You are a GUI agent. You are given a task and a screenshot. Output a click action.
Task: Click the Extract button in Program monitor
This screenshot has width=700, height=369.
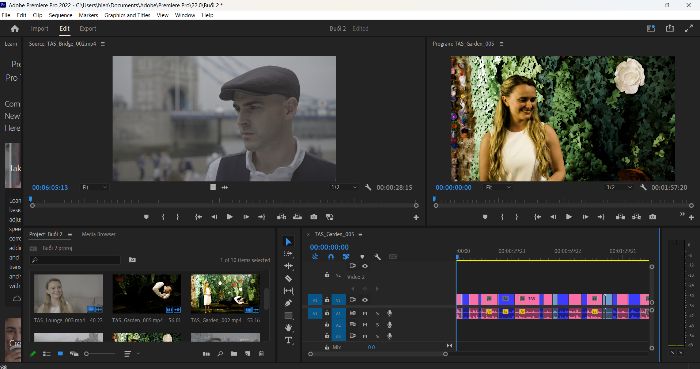click(x=636, y=217)
